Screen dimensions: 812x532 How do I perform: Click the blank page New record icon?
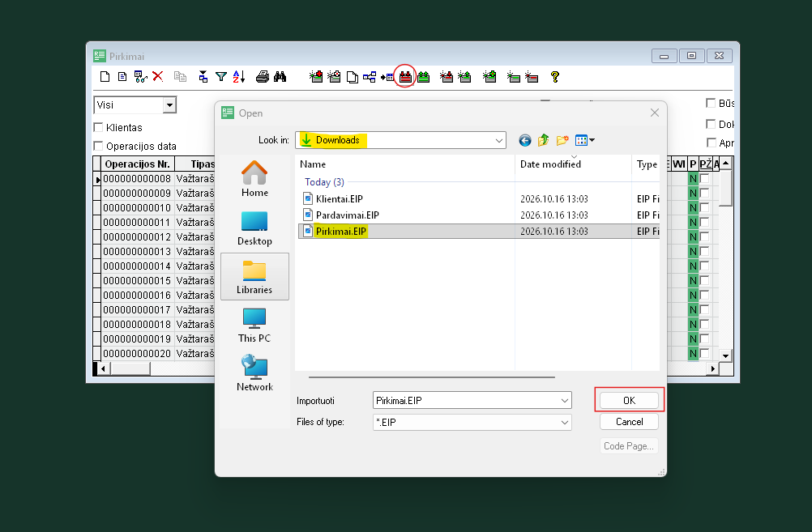point(105,77)
